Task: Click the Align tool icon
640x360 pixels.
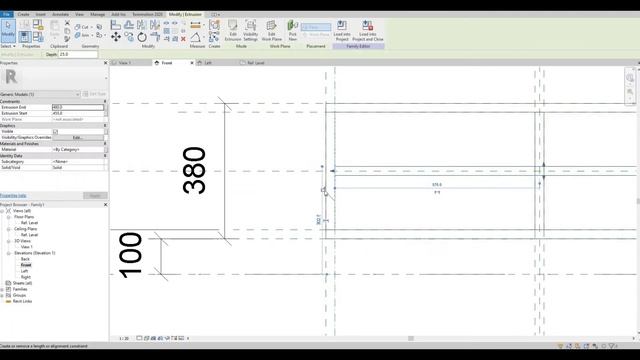Action: [116, 25]
